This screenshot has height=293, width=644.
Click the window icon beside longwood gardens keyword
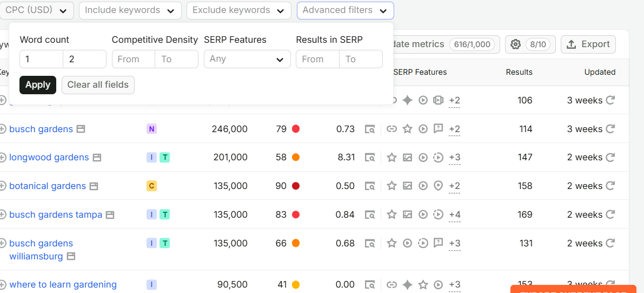point(96,158)
